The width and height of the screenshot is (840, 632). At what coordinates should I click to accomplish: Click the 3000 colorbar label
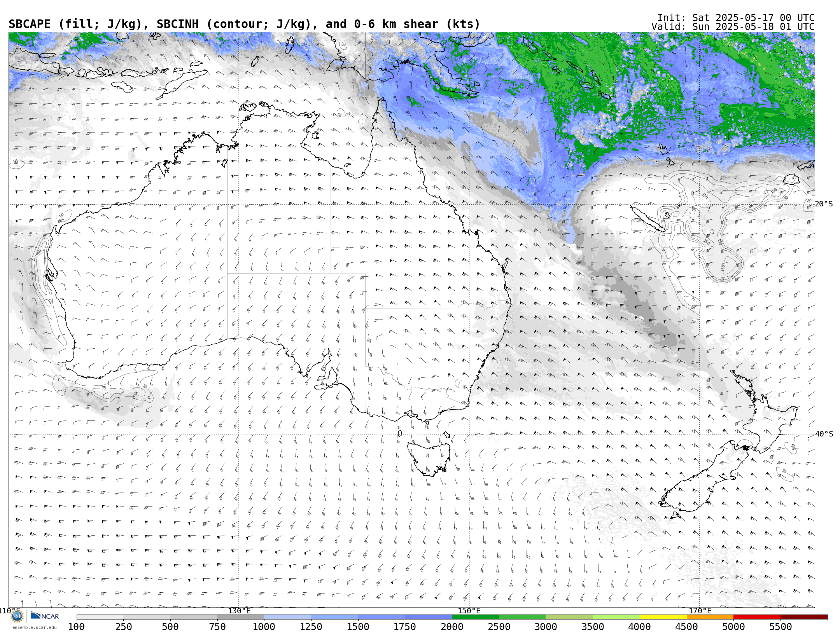pos(546,627)
